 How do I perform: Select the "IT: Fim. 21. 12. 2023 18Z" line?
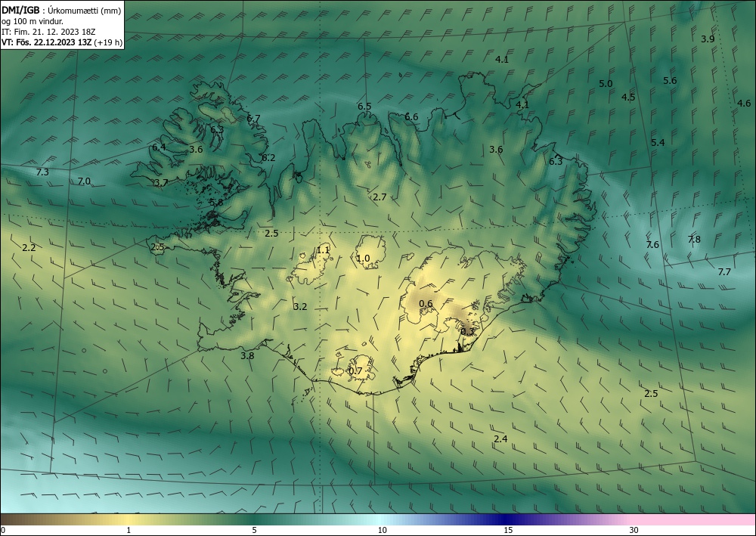[x=48, y=32]
